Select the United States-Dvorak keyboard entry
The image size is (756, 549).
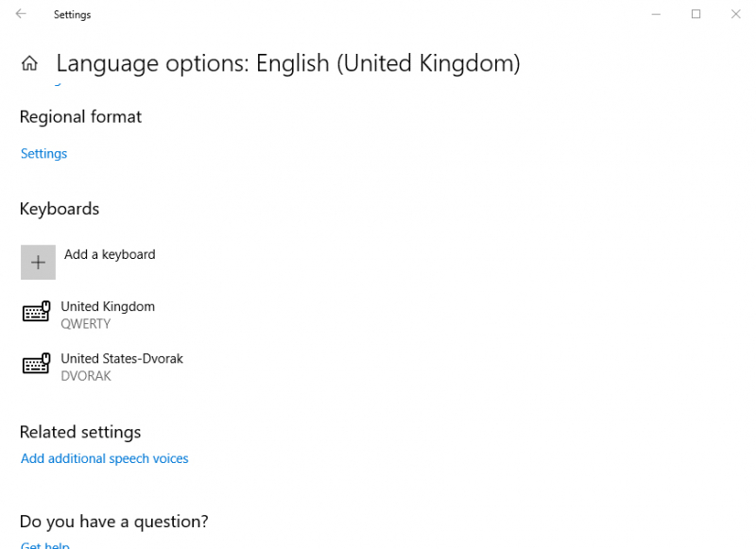[x=103, y=367]
